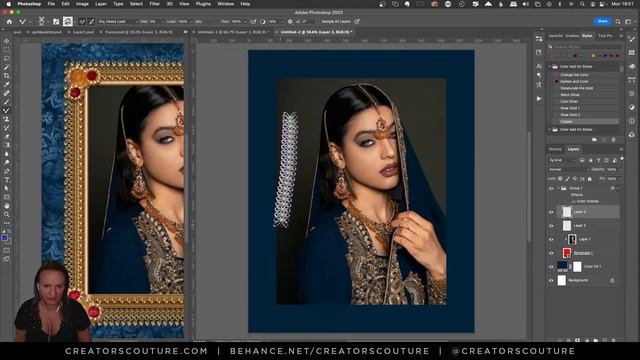The image size is (640, 360).
Task: Hide the Color Fill 1 layer
Action: tap(551, 267)
